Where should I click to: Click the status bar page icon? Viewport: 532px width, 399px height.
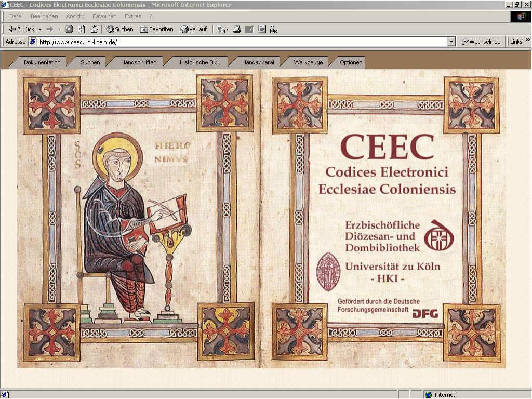(x=5, y=395)
